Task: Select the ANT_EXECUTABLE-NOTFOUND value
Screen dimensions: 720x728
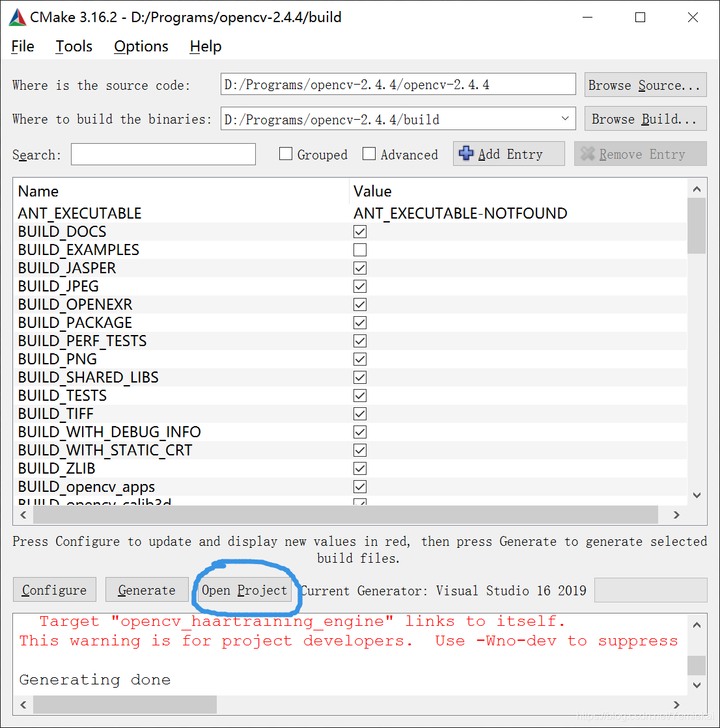Action: coord(460,213)
